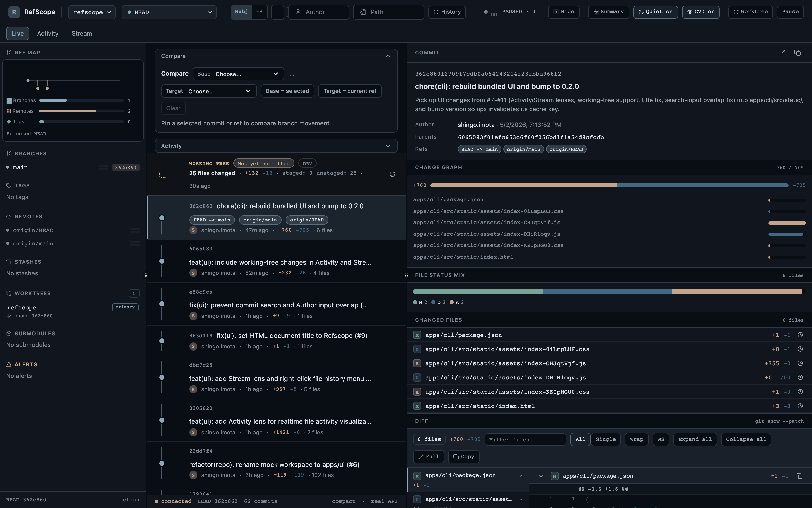Click Target = current ref button
The width and height of the screenshot is (812, 508).
(350, 91)
